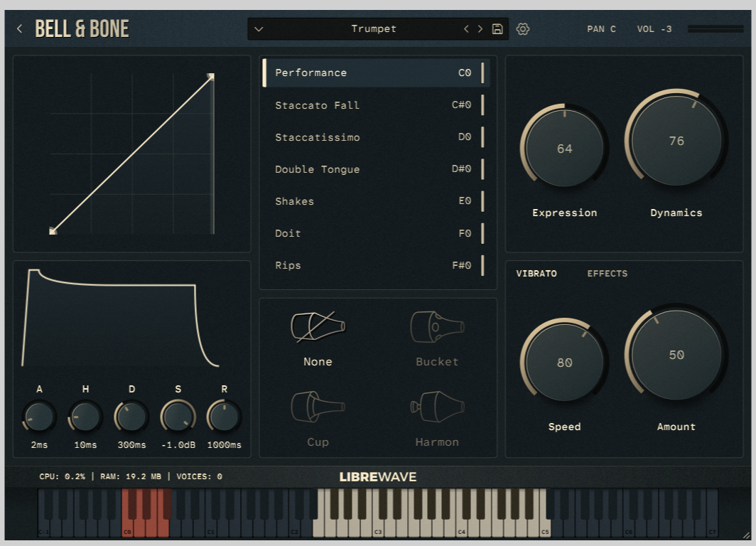Click the Hold (H) envelope knob
The width and height of the screenshot is (756, 546).
[x=85, y=417]
